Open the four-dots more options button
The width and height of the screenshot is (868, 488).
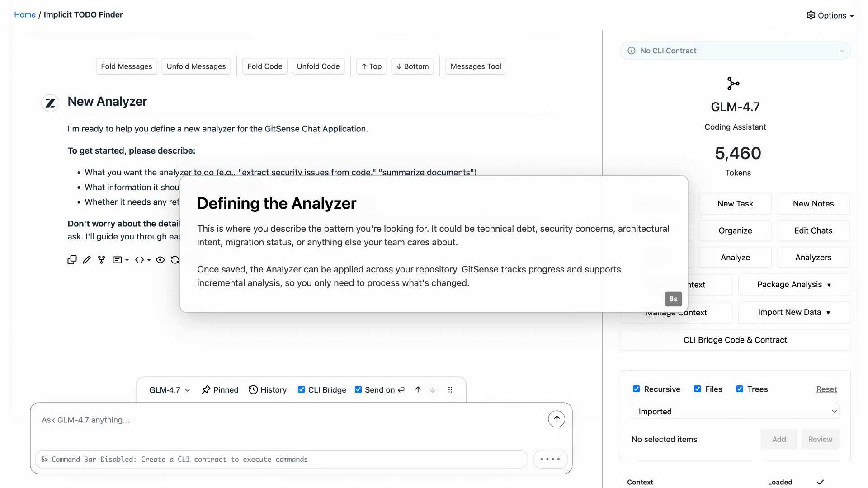[x=550, y=459]
